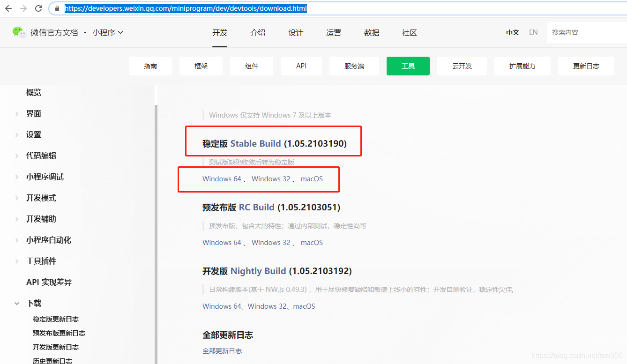Expand the 开发辅助 sidebar chevron
Viewport: 627px width, 364px height.
click(17, 219)
